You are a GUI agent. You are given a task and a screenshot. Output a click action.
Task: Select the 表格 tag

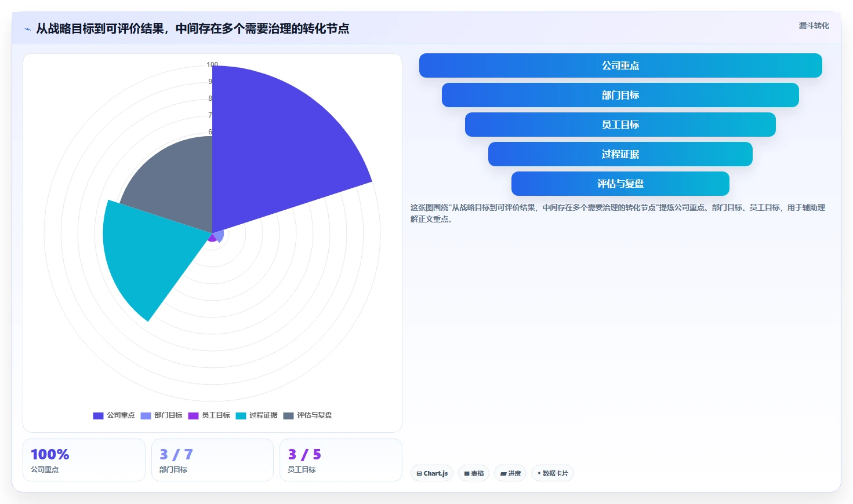point(474,473)
